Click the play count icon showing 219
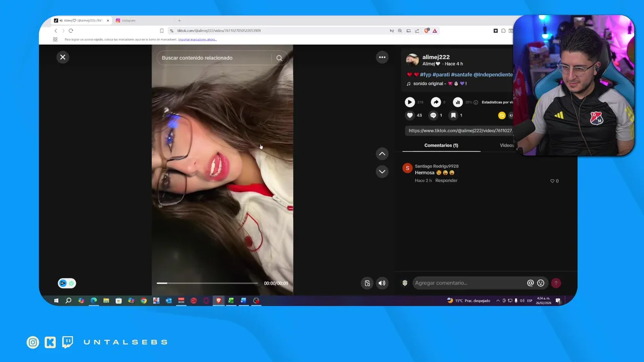The image size is (644, 362). [x=410, y=102]
